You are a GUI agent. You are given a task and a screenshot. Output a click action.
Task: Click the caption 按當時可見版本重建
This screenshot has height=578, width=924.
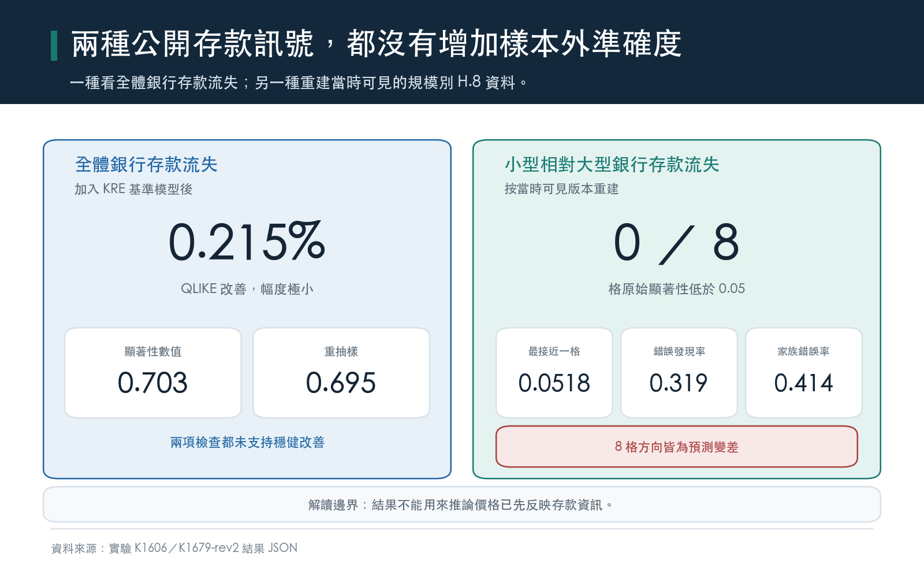[x=561, y=189]
